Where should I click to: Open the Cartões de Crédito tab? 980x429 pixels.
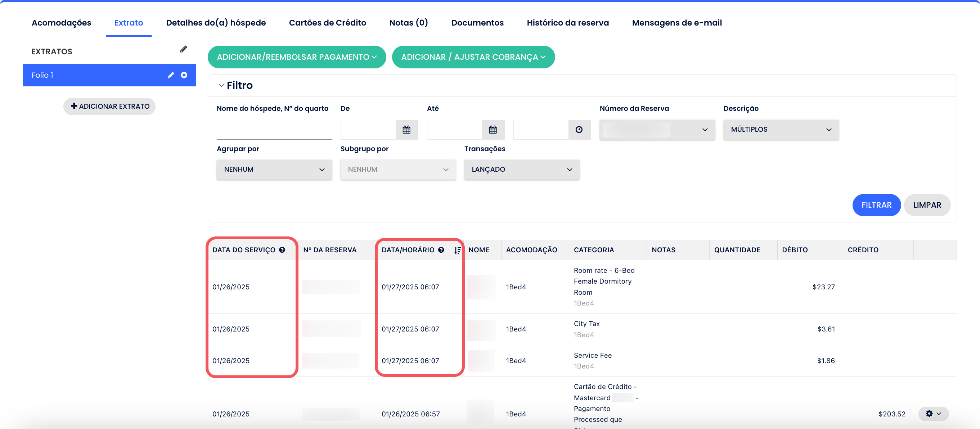tap(327, 23)
